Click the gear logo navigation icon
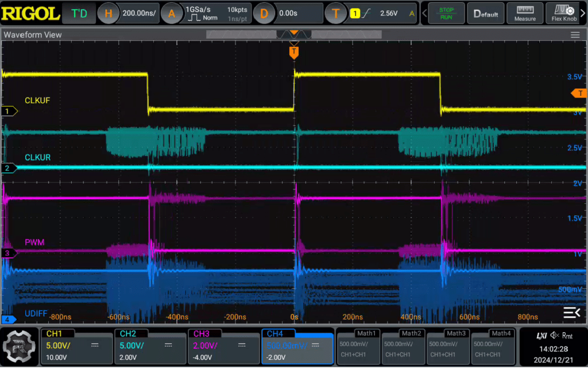588x369 pixels. [20, 347]
